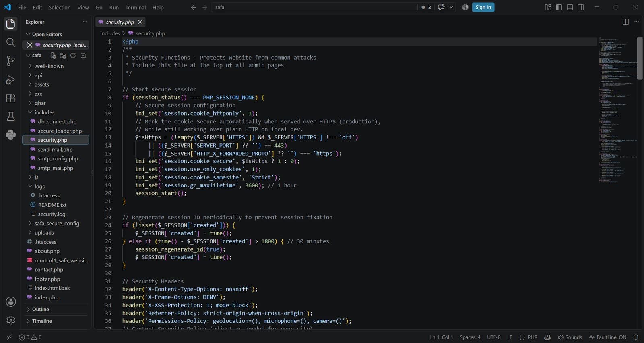This screenshot has height=343, width=644.
Task: Click the editor vertical scrollbar thumb
Action: coord(640,58)
